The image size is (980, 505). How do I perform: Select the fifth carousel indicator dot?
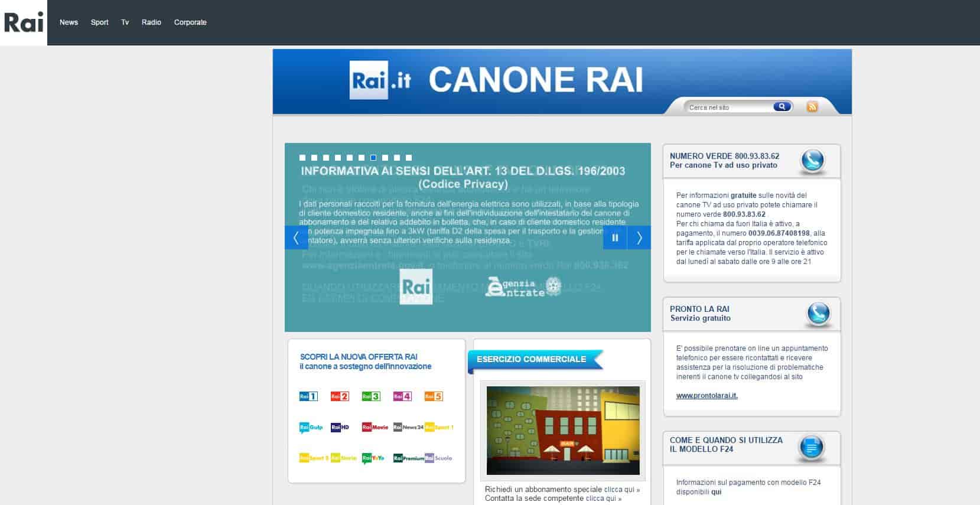pyautogui.click(x=350, y=158)
